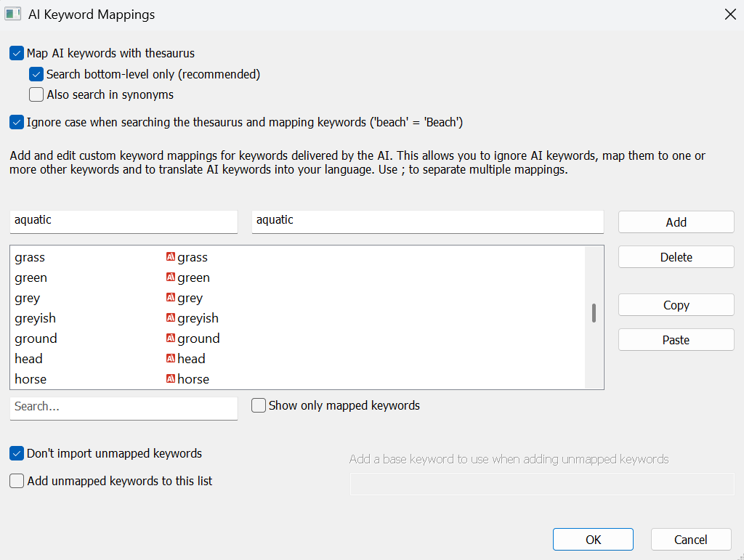Image resolution: width=744 pixels, height=560 pixels.
Task: Check Show only mapped keywords
Action: (x=259, y=406)
